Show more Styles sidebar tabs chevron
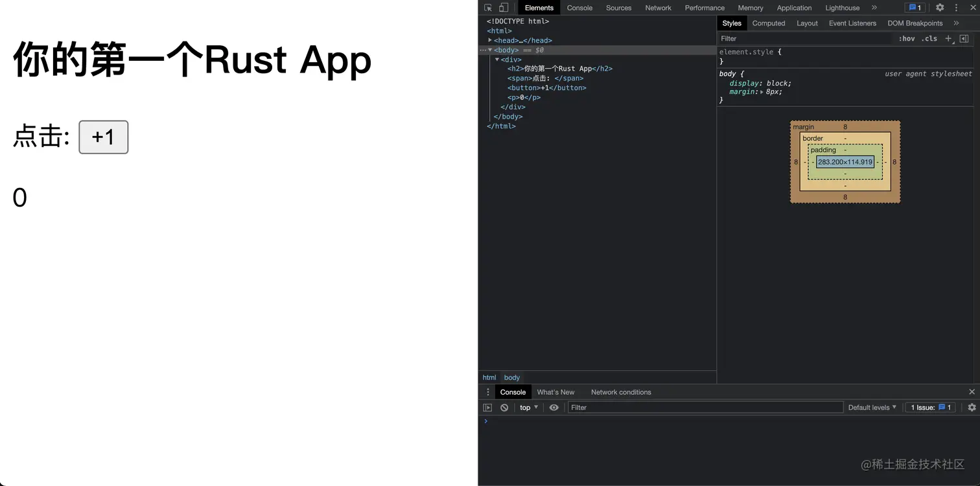 coord(956,23)
